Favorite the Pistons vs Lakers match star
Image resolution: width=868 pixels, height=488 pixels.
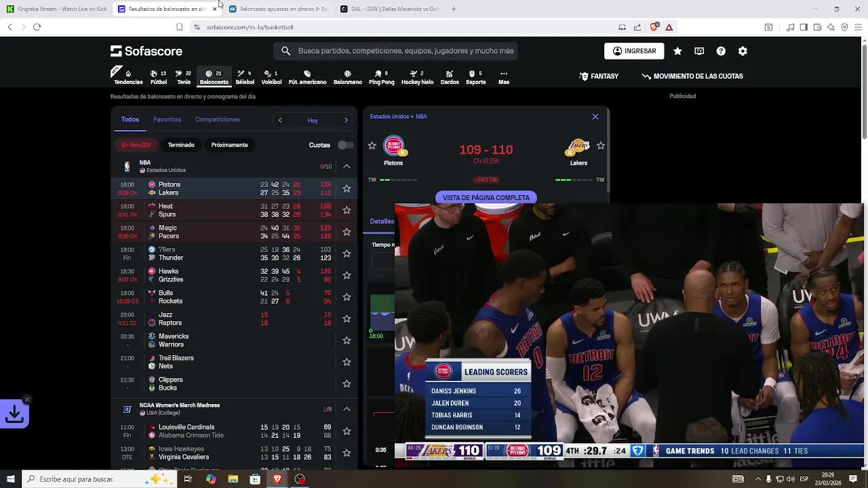(347, 188)
